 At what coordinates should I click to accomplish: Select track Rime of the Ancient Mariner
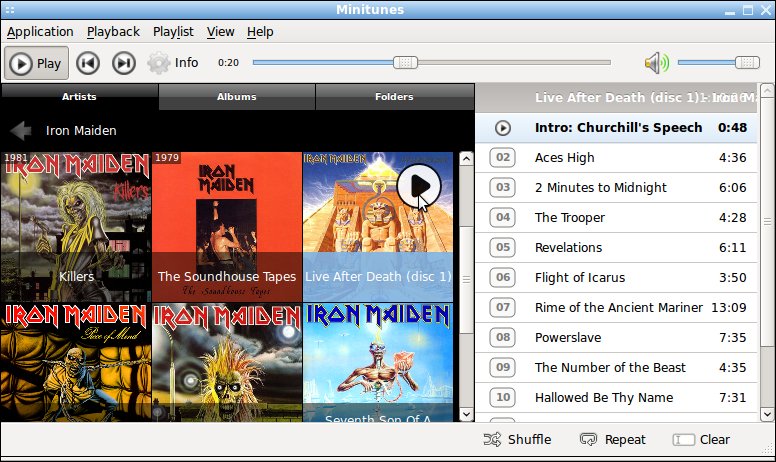click(x=616, y=308)
